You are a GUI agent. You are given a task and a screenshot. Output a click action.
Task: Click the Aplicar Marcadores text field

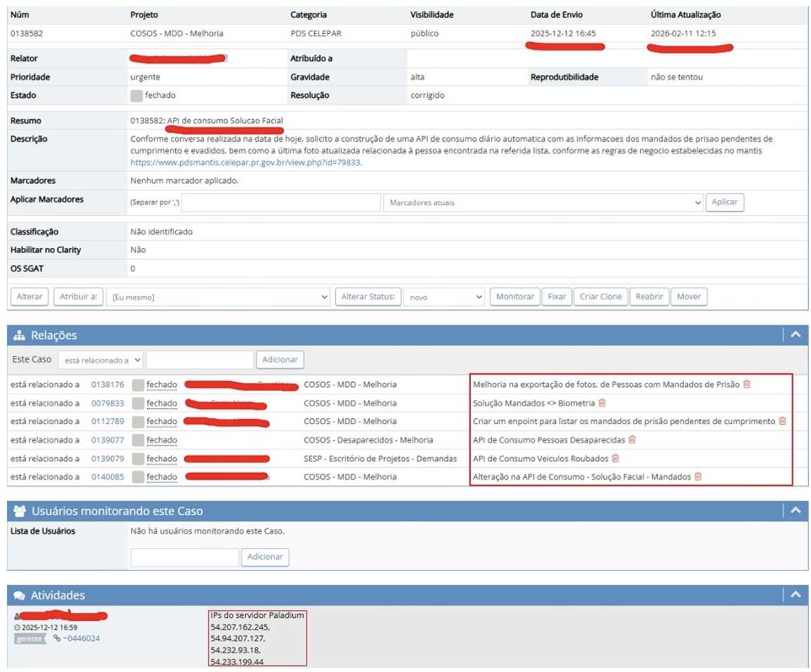(x=281, y=202)
